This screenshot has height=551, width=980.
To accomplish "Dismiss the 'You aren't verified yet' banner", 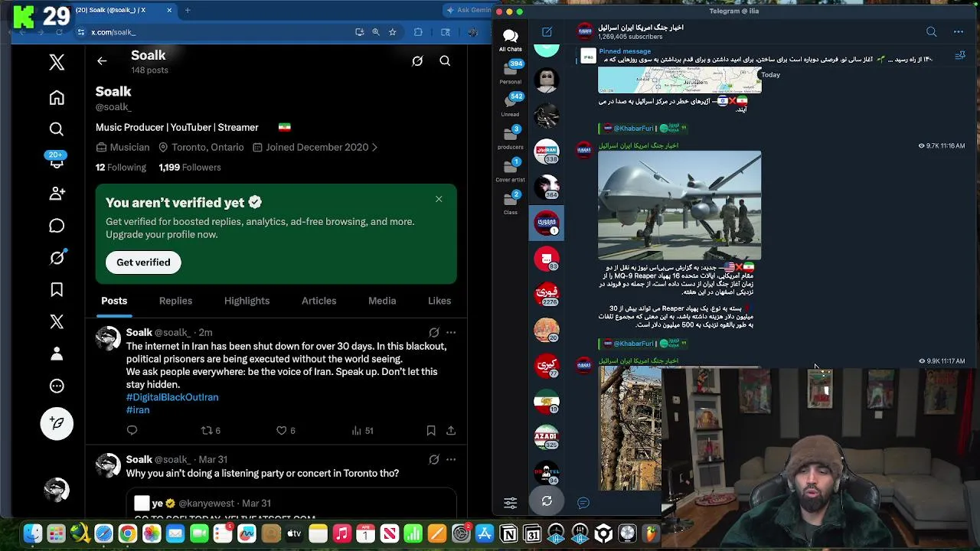I will click(439, 199).
